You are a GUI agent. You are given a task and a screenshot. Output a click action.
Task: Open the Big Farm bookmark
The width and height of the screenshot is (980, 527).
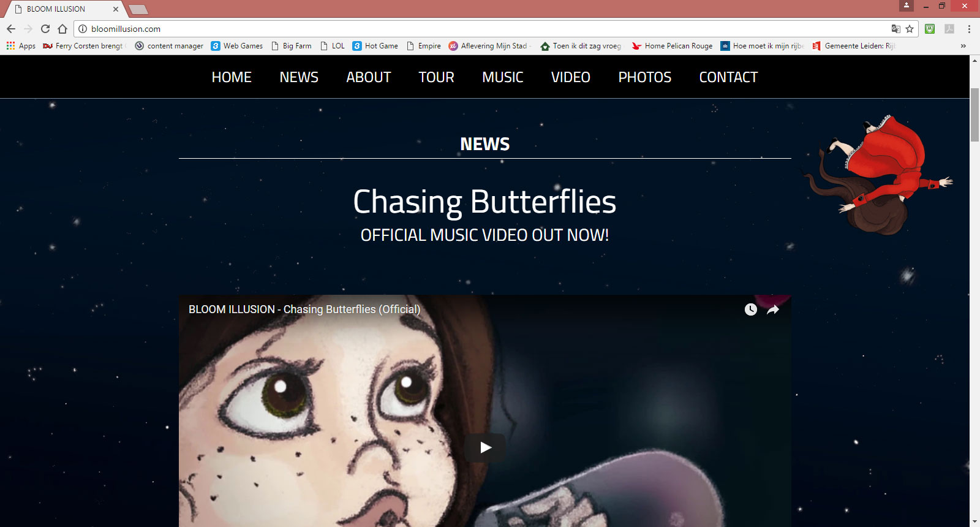[x=292, y=46]
